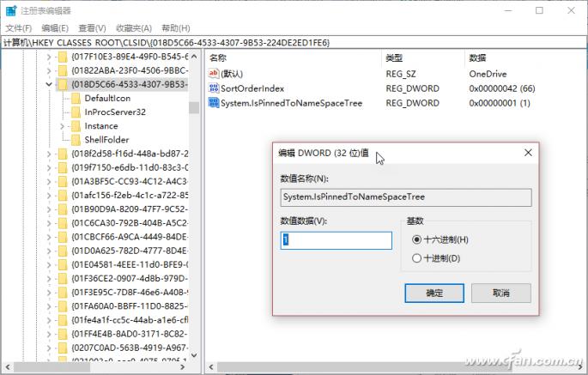Expand the {0207C0AD-563B-4919 key
Viewport: 588px width, 375px height.
pyautogui.click(x=49, y=348)
